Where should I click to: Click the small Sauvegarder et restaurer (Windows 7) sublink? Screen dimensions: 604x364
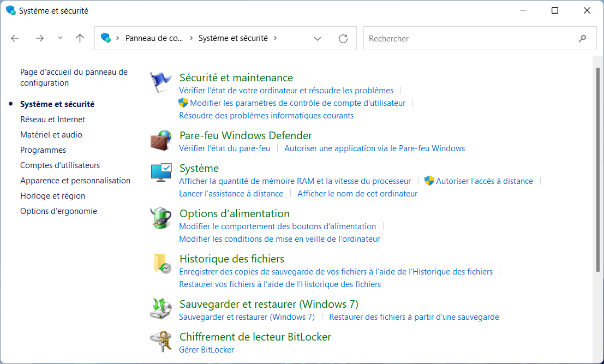pyautogui.click(x=247, y=317)
